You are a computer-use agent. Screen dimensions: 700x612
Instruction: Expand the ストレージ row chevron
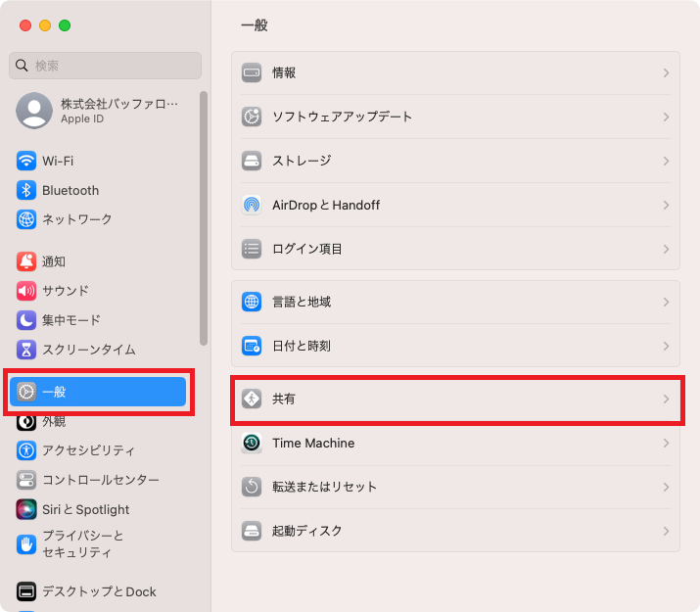point(666,161)
